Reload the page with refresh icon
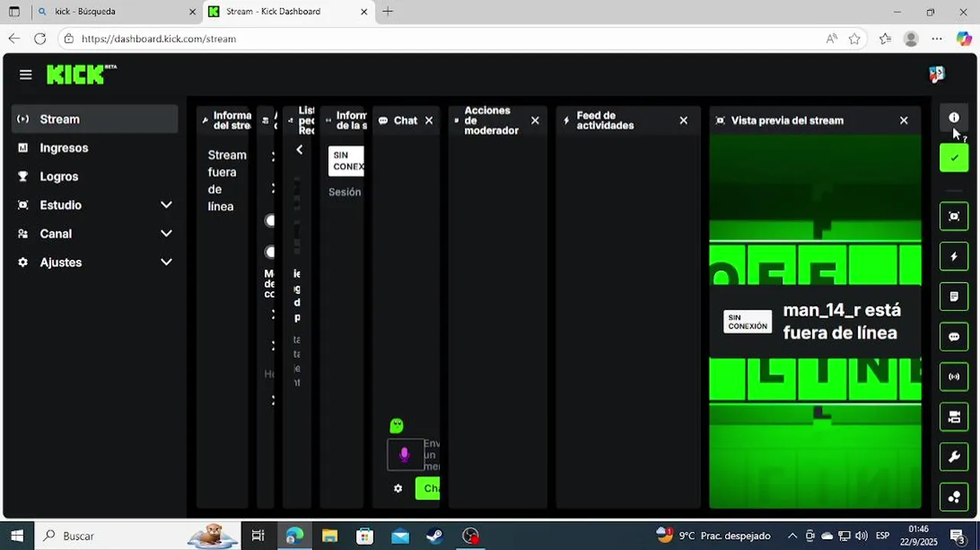This screenshot has height=550, width=980. (40, 38)
